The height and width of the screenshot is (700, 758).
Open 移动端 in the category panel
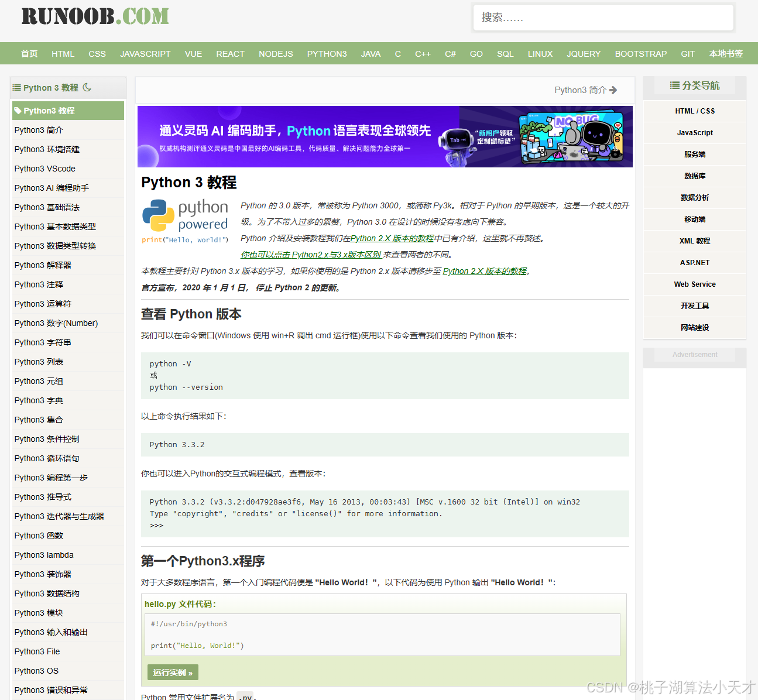[695, 219]
